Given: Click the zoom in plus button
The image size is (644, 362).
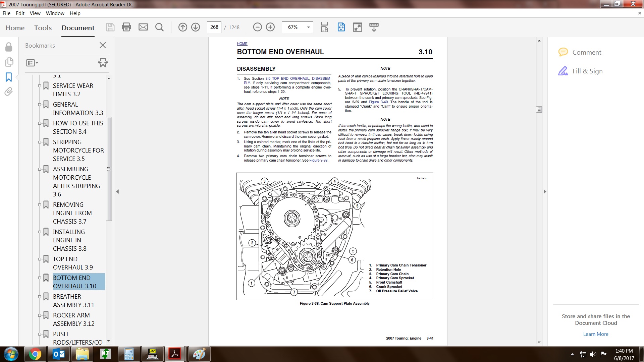Looking at the screenshot, I should point(270,27).
